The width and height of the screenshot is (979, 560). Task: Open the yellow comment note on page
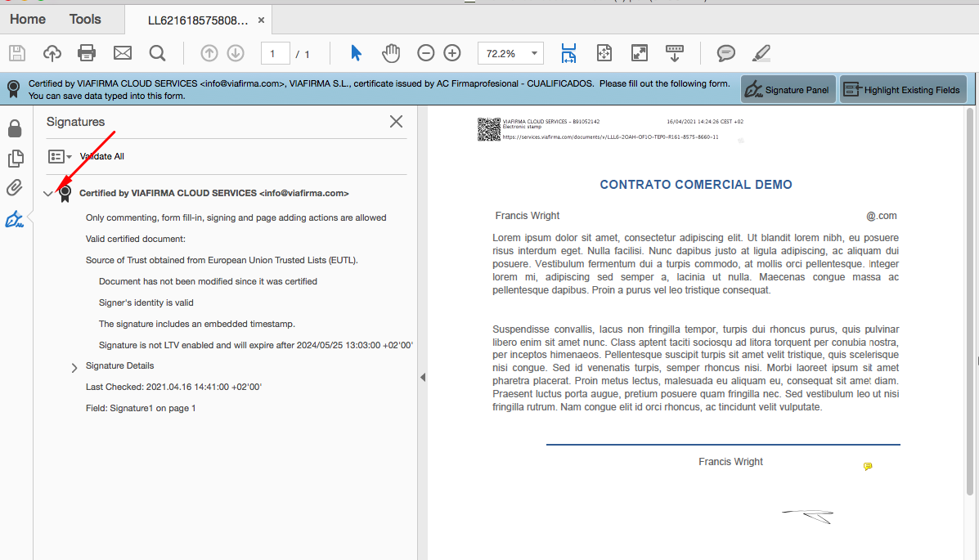tap(868, 466)
